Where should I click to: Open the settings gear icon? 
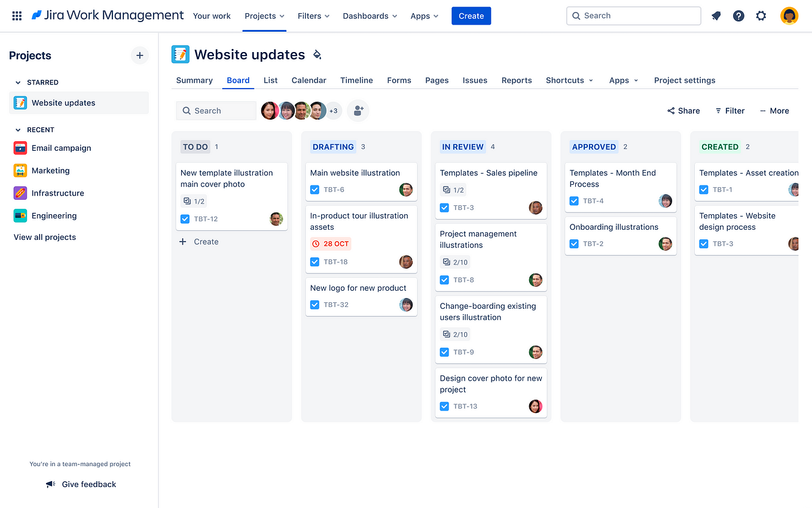click(761, 16)
